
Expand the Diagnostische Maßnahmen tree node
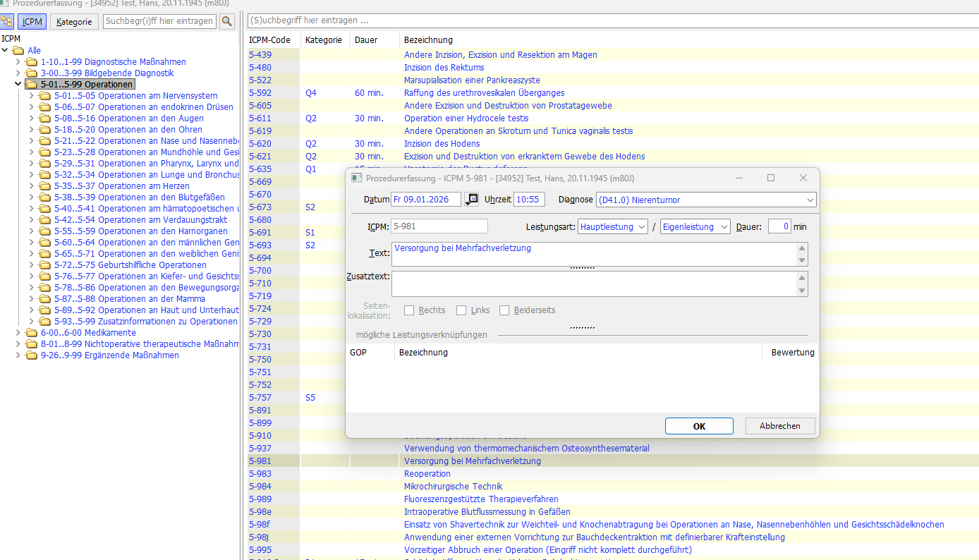pyautogui.click(x=18, y=62)
